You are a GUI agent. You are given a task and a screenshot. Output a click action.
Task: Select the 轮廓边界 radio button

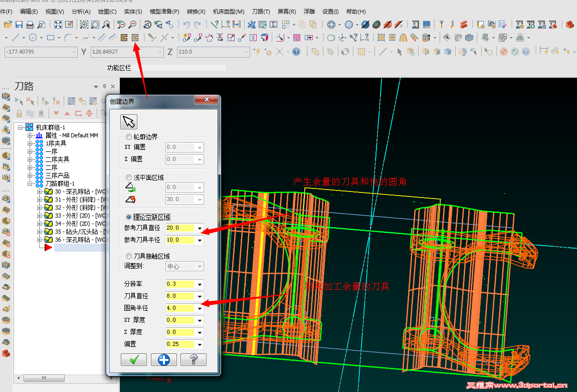coord(128,137)
